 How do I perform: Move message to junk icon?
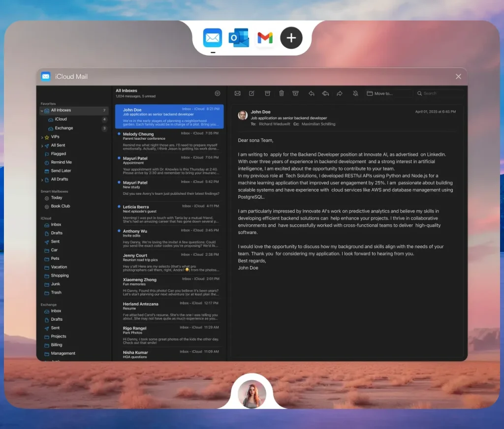[x=295, y=93]
